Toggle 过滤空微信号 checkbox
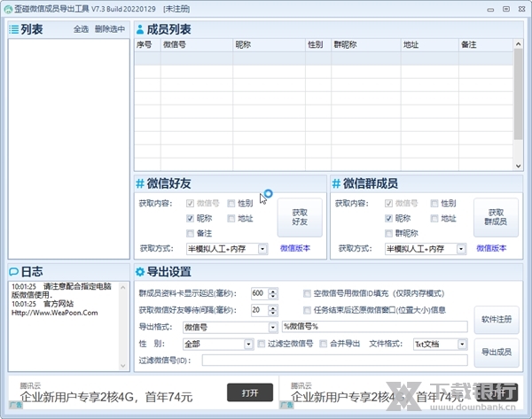This screenshot has height=419, width=532. [262, 344]
